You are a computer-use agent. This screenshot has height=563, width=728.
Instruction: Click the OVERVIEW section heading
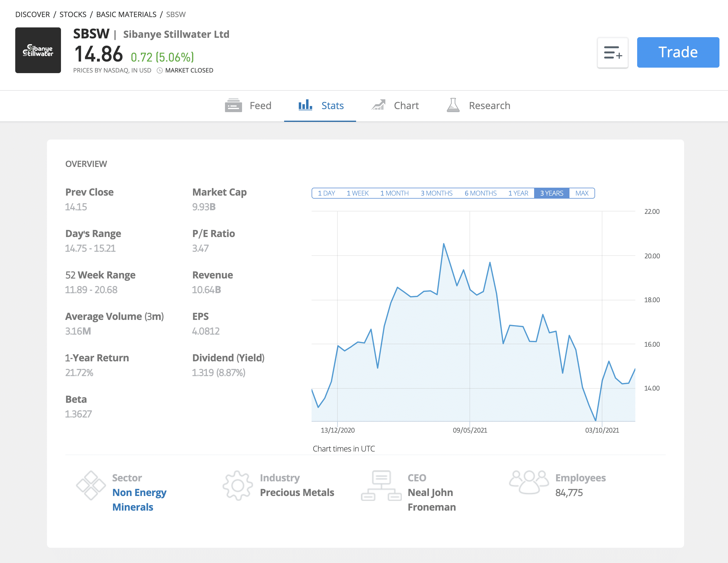[x=86, y=164]
